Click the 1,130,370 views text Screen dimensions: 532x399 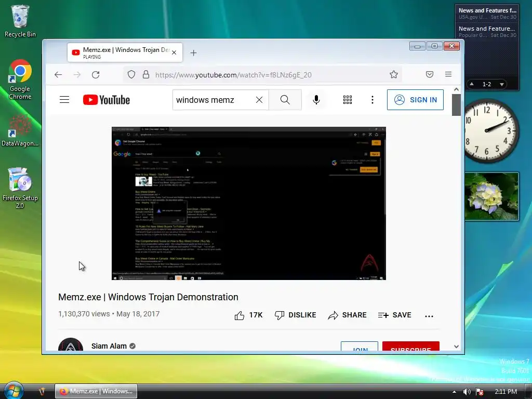[x=84, y=314]
